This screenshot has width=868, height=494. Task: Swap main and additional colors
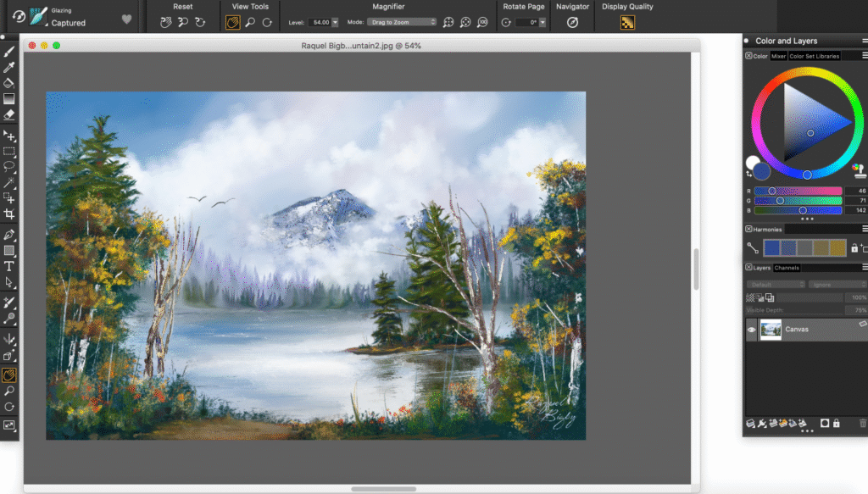point(749,174)
